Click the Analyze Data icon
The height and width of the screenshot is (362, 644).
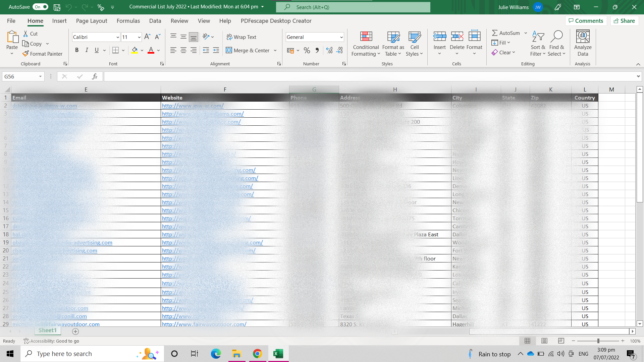[x=583, y=37]
